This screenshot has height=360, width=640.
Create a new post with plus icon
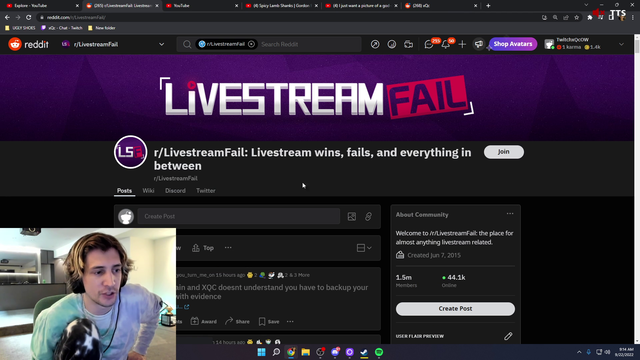pos(462,44)
